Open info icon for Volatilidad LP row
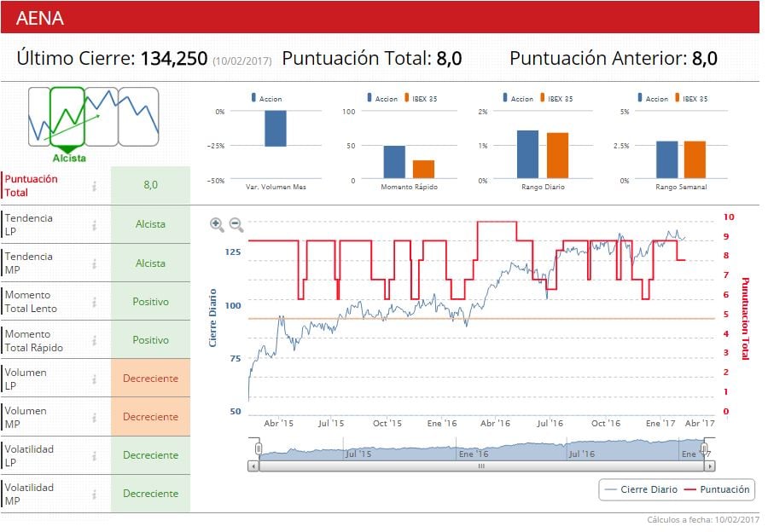This screenshot has height=532, width=768. (94, 456)
